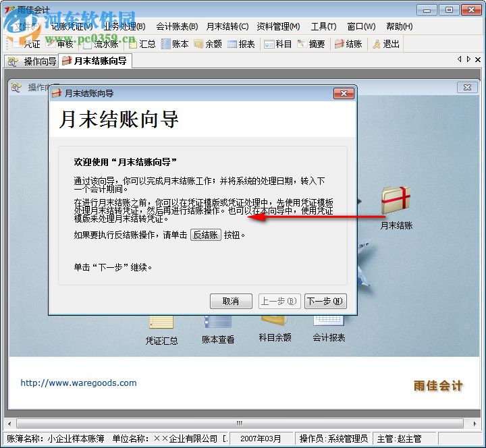This screenshot has width=486, height=448.
Task: Maximize the 雨佳会计 window
Action: coord(449,10)
